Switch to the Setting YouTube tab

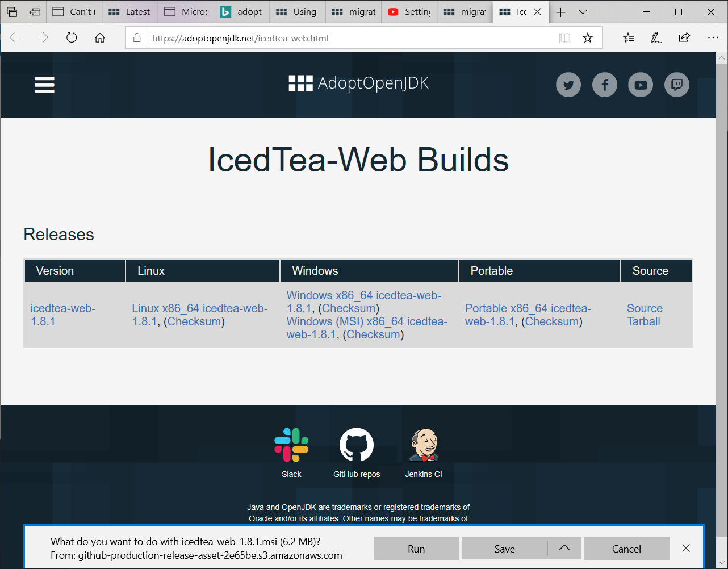409,12
